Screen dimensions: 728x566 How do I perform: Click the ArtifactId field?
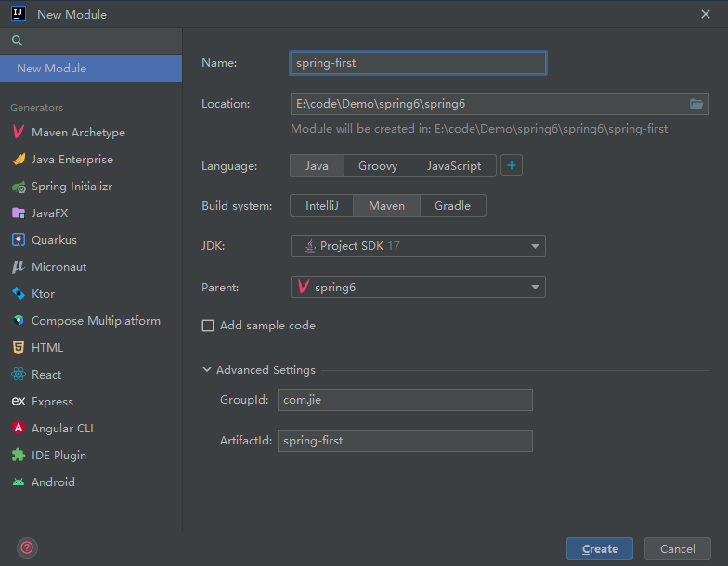point(405,441)
